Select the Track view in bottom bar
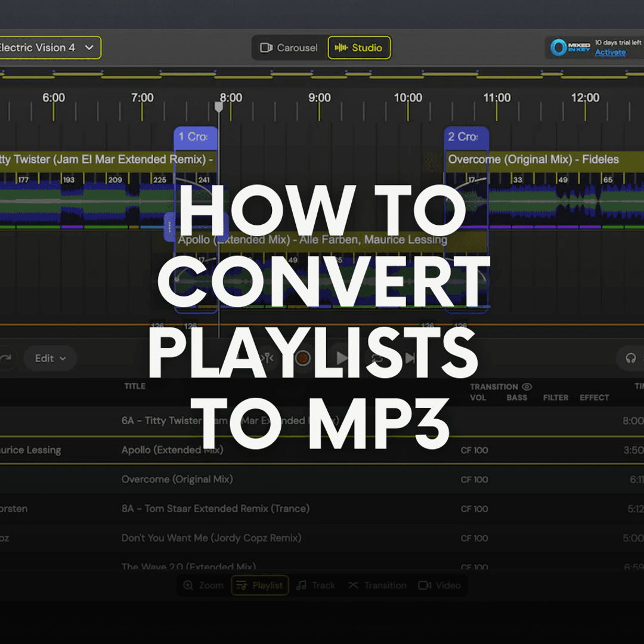 click(x=316, y=586)
